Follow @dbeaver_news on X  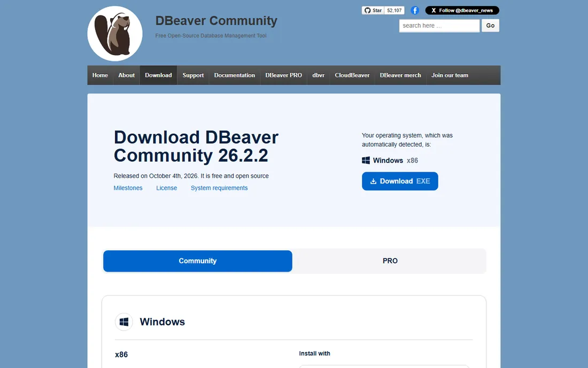tap(462, 11)
